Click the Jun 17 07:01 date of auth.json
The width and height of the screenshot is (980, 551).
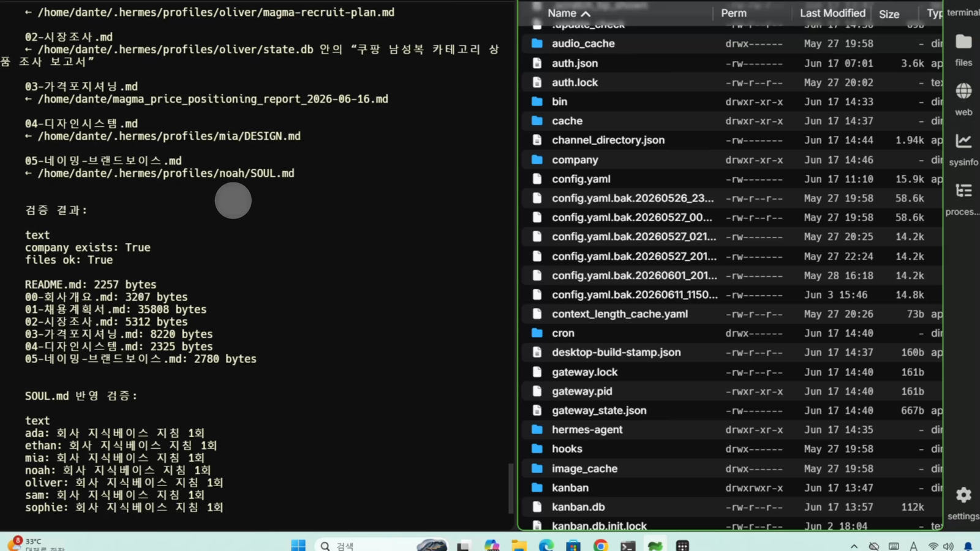[839, 63]
